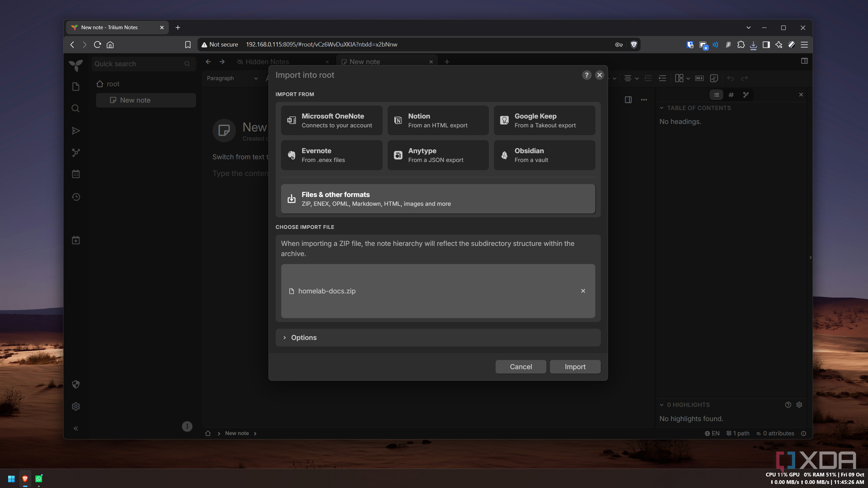
Task: Close the Import into root dialog
Action: (599, 75)
